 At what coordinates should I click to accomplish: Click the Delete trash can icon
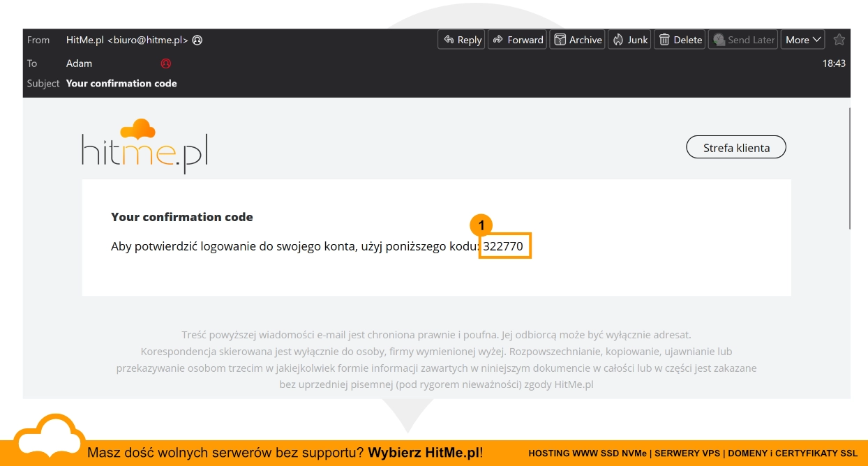click(x=664, y=40)
